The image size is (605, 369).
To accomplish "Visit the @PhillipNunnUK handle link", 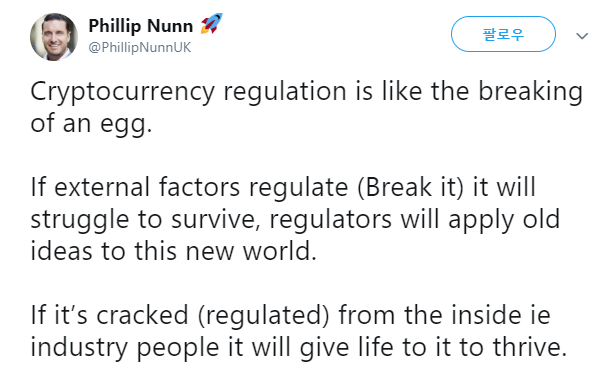I will tap(140, 47).
